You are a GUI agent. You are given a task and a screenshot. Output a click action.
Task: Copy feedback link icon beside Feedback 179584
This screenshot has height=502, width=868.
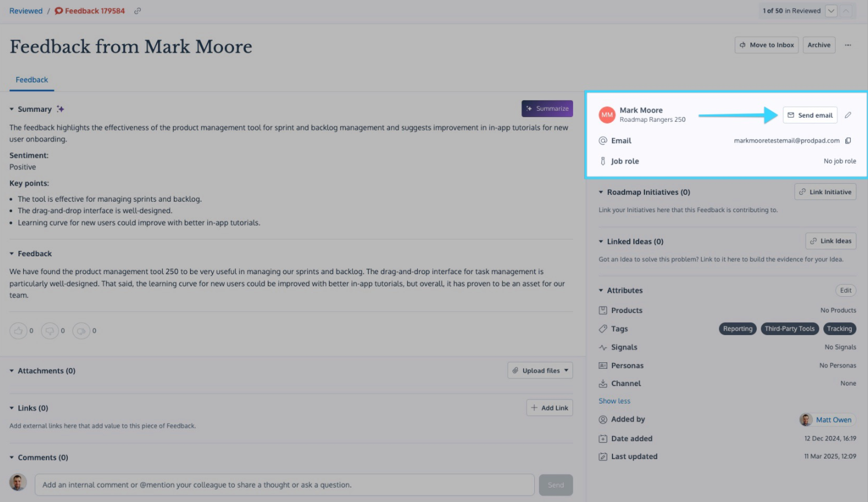click(137, 11)
